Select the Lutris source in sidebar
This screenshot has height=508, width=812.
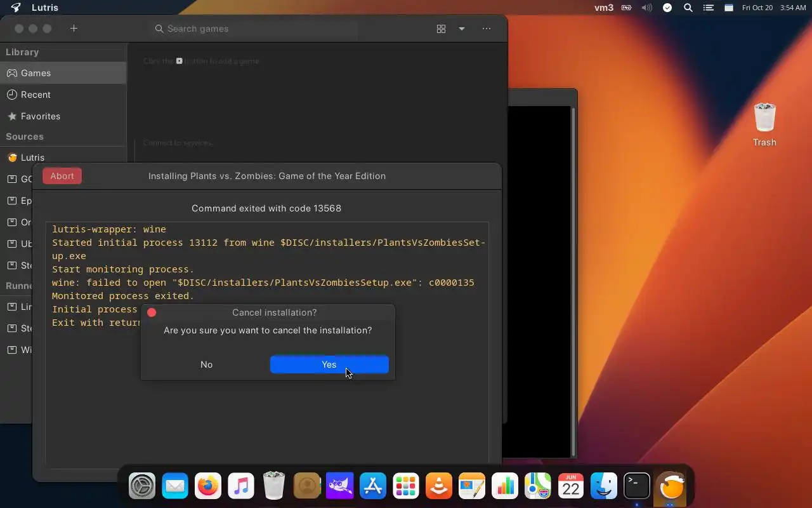click(x=63, y=157)
